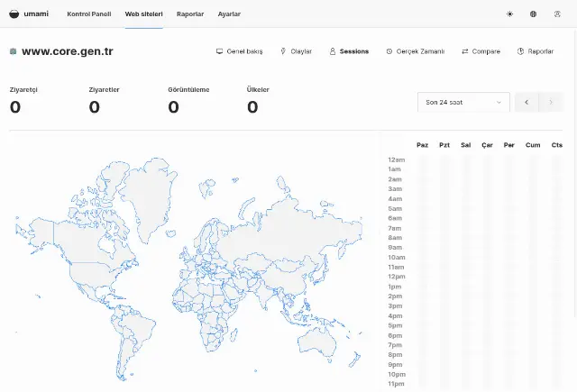Click the Ülkeler metric
The height and width of the screenshot is (392, 577).
(258, 102)
